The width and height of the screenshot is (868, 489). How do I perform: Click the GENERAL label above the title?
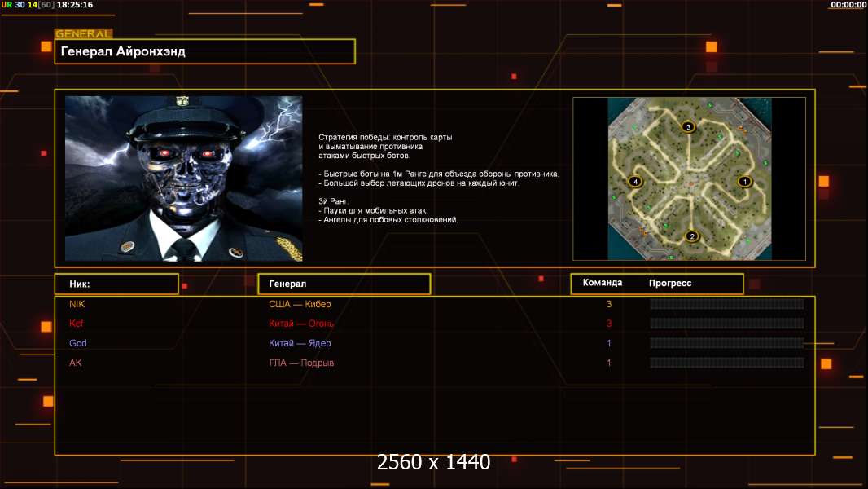click(x=83, y=33)
